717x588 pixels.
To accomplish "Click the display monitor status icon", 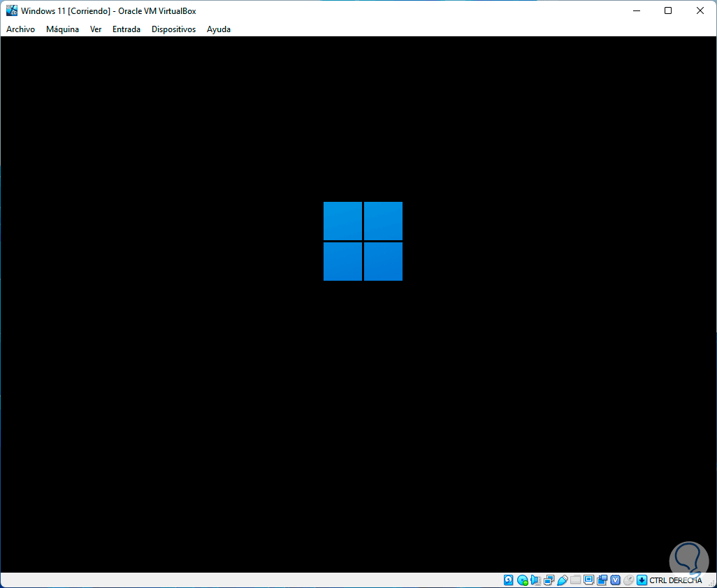I will [x=589, y=580].
